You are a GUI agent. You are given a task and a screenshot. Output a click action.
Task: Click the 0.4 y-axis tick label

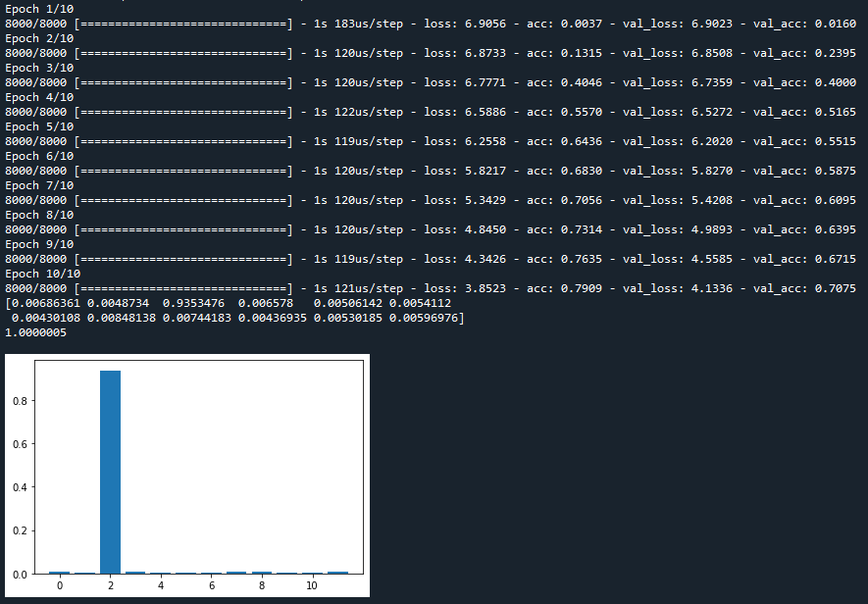[20, 487]
